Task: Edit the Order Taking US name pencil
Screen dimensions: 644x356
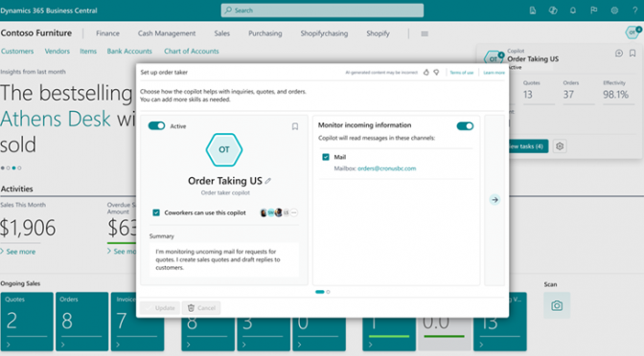Action: pos(268,181)
